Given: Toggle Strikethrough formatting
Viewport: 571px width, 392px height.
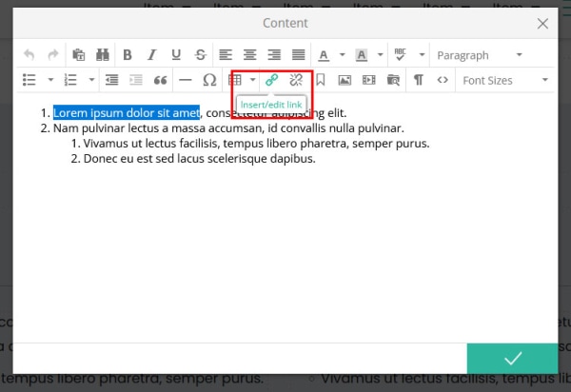Looking at the screenshot, I should (x=200, y=55).
